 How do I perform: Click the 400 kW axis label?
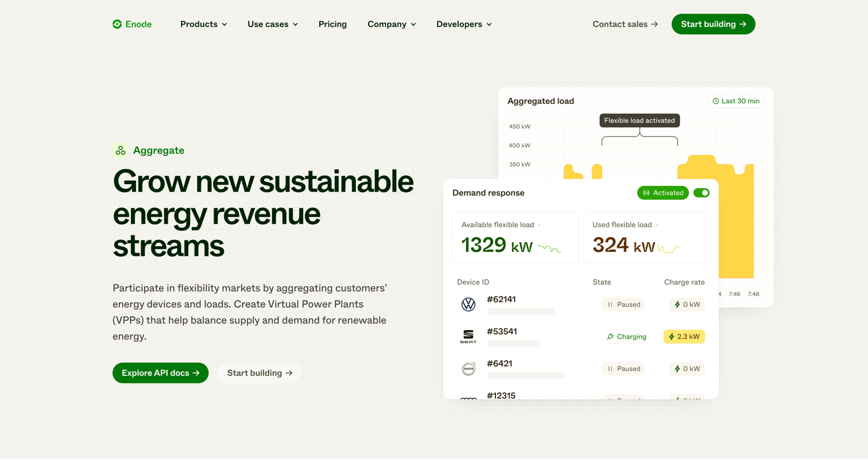click(x=520, y=146)
